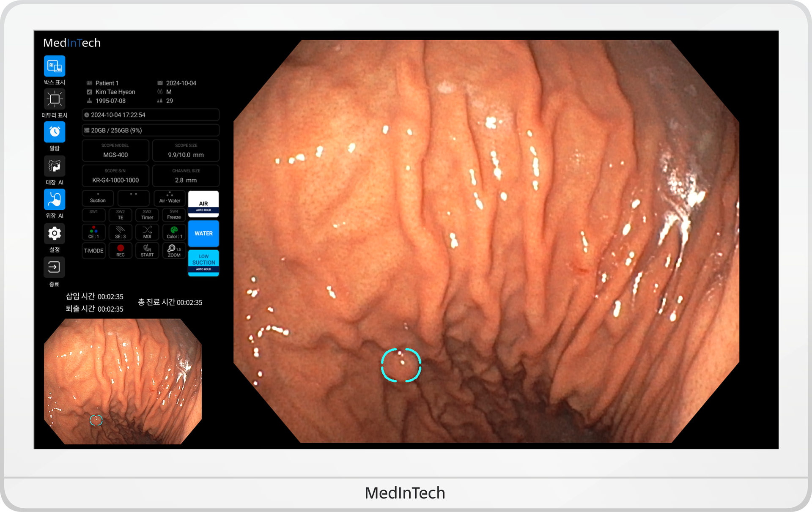
Task: Click the Color : 1 palette button
Action: [x=174, y=232]
